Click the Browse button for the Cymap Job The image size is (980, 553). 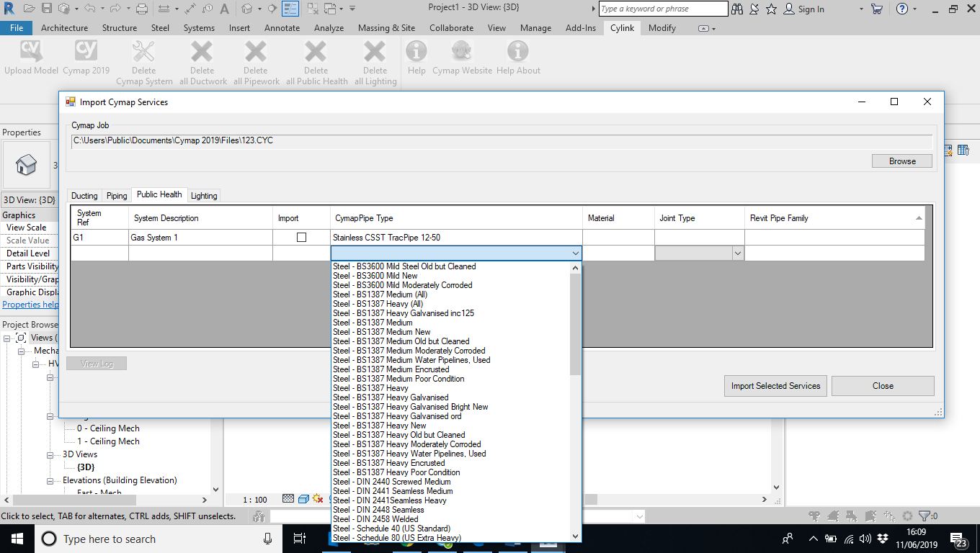(901, 161)
